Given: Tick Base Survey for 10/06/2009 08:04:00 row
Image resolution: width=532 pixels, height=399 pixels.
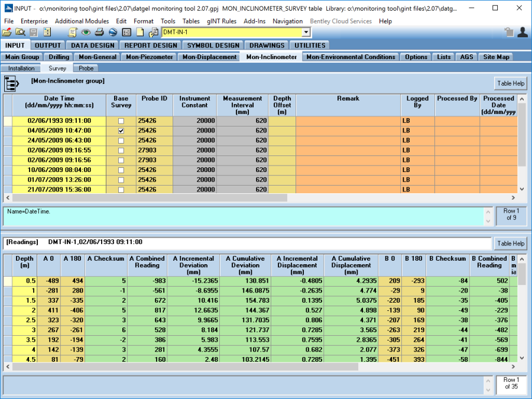Looking at the screenshot, I should point(121,170).
